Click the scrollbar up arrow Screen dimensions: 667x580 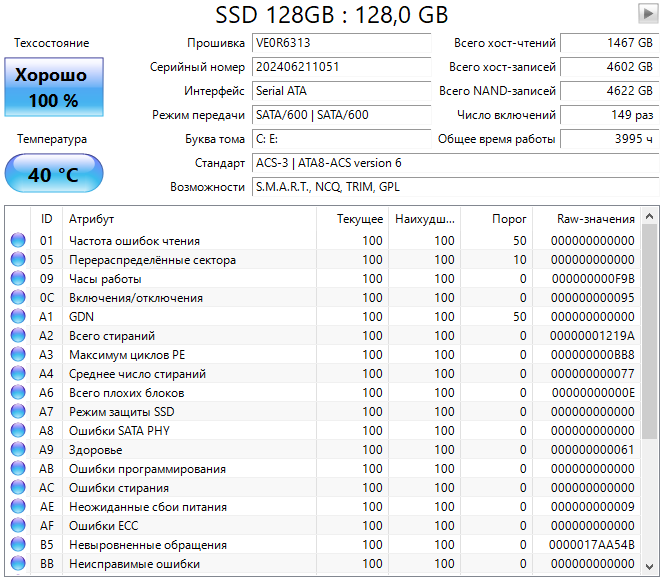coord(650,216)
